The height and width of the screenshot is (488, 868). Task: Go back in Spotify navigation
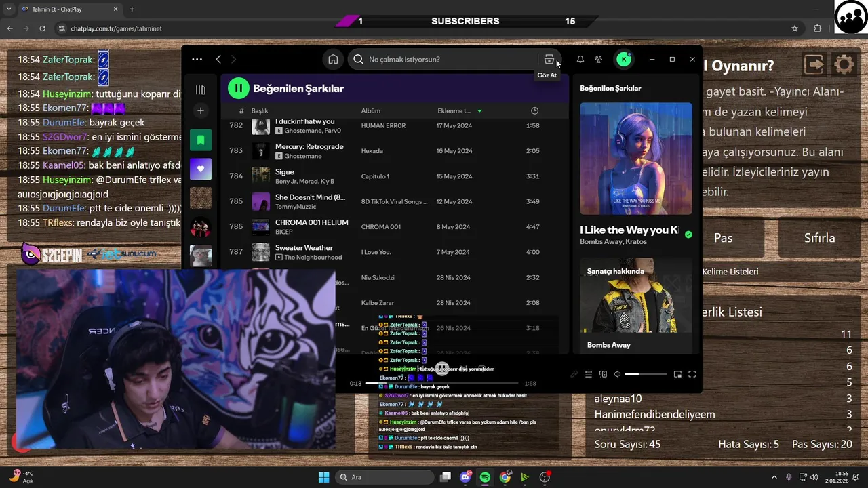218,59
